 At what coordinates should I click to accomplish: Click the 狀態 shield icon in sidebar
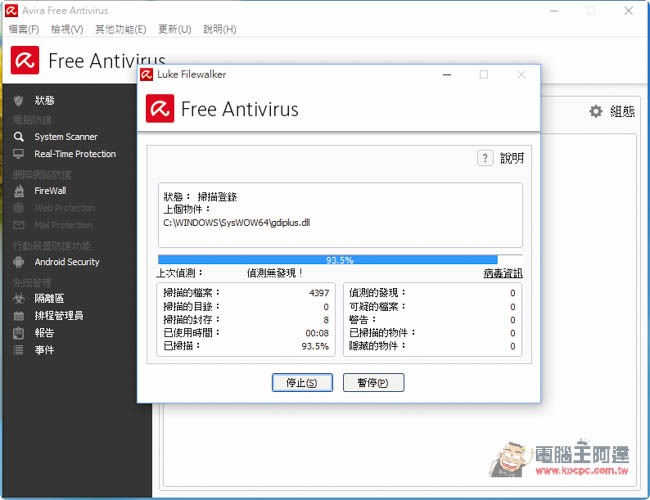18,100
